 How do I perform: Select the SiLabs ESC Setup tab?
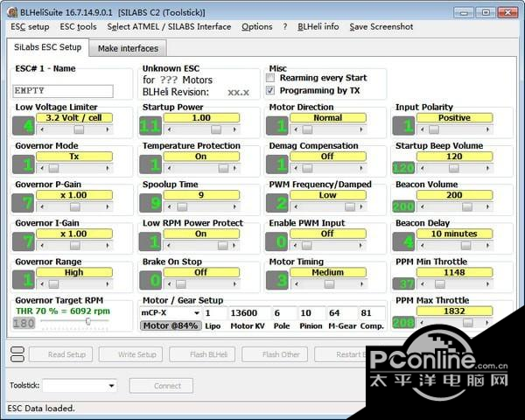pyautogui.click(x=47, y=47)
